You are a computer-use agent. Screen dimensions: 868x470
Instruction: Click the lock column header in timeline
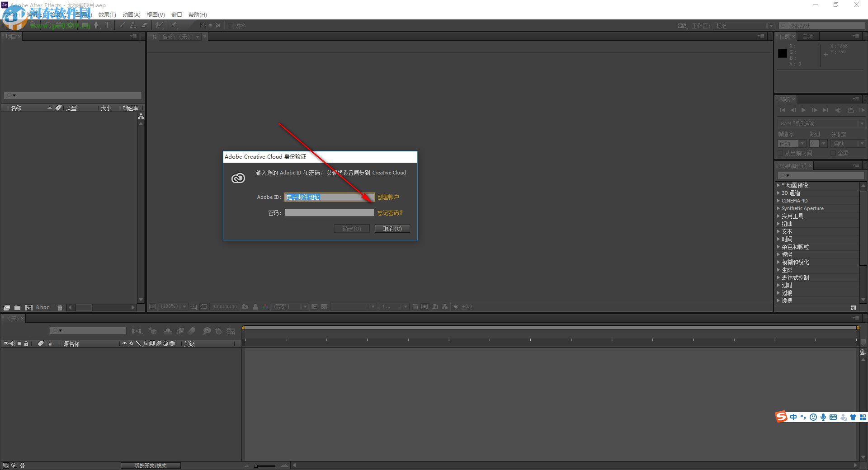[26, 344]
